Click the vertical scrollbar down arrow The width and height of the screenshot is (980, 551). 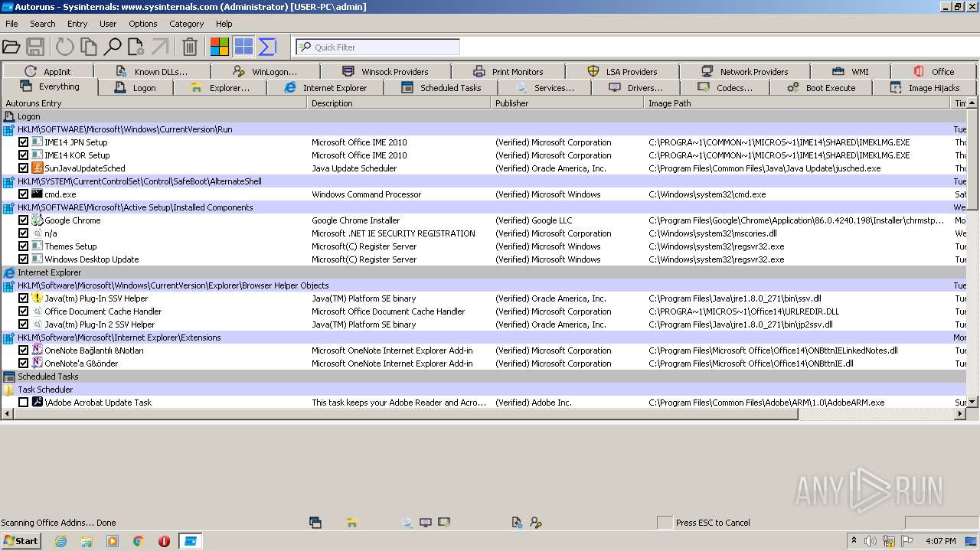coord(972,402)
